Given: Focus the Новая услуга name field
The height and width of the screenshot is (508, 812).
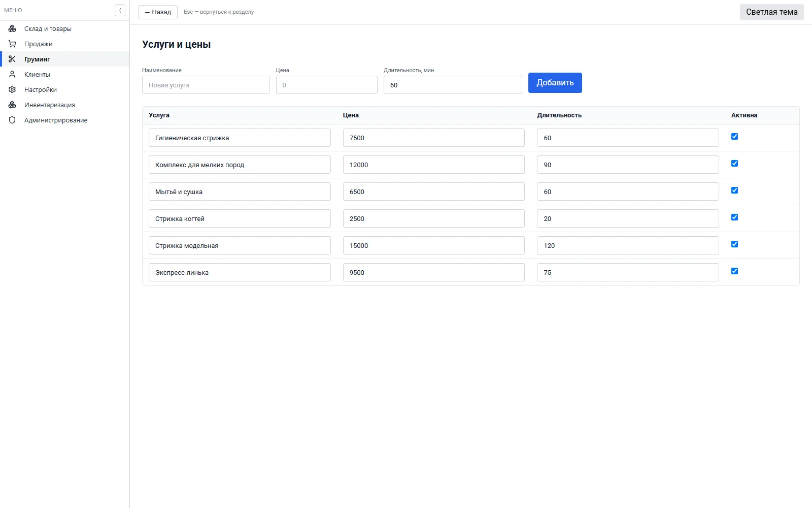Looking at the screenshot, I should pyautogui.click(x=206, y=85).
